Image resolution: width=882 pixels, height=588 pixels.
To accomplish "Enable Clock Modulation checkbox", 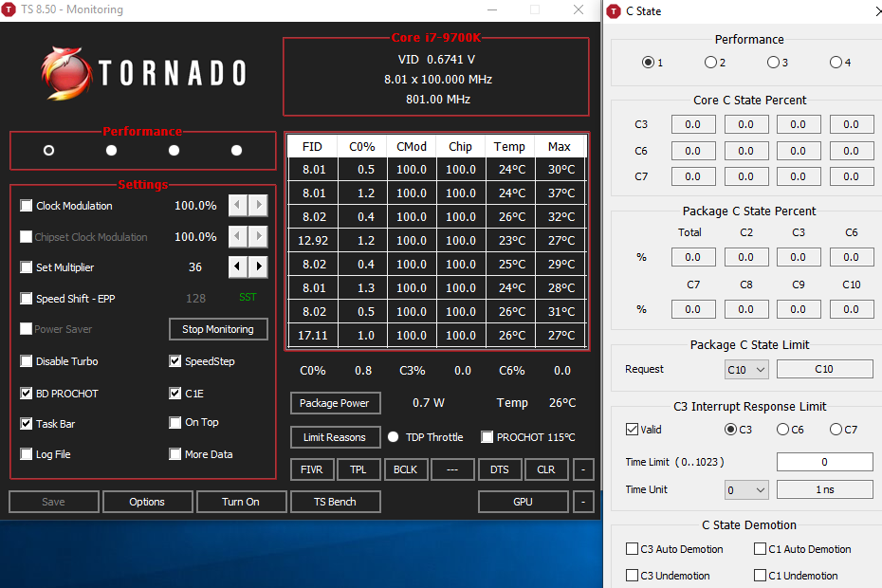I will (x=26, y=206).
